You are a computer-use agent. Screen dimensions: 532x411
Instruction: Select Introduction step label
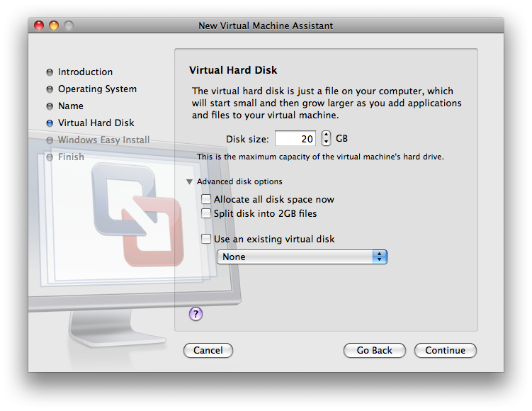coord(85,72)
